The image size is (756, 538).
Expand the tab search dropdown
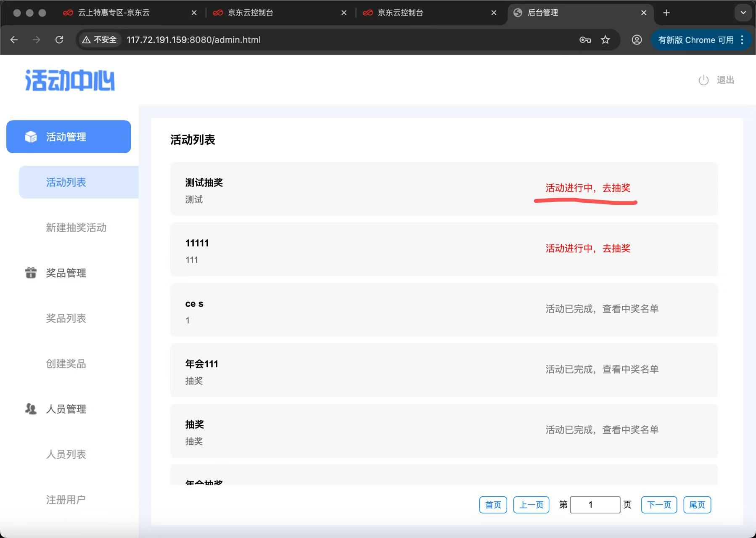click(743, 13)
